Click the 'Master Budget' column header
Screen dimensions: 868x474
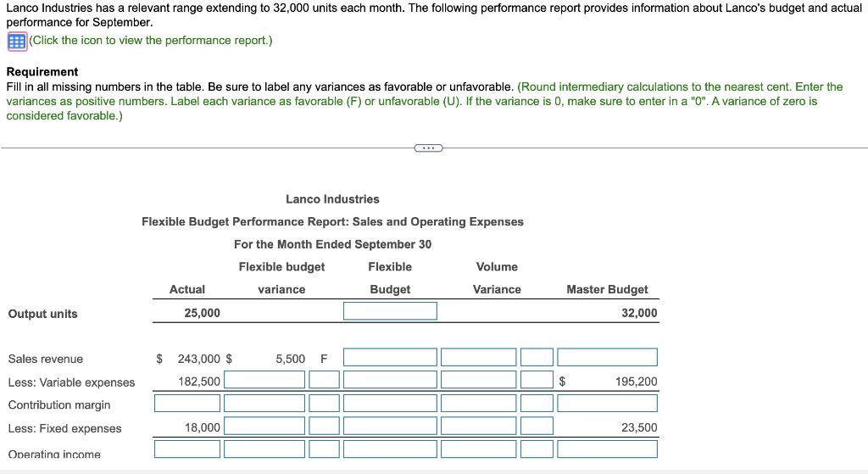[x=607, y=290]
